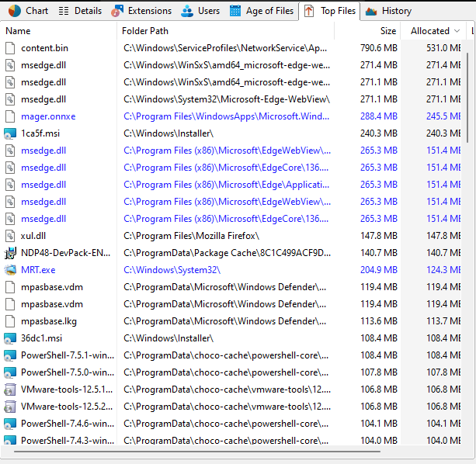Click the Chart pie icon
Viewport: 476px width, 464px height.
coord(14,11)
